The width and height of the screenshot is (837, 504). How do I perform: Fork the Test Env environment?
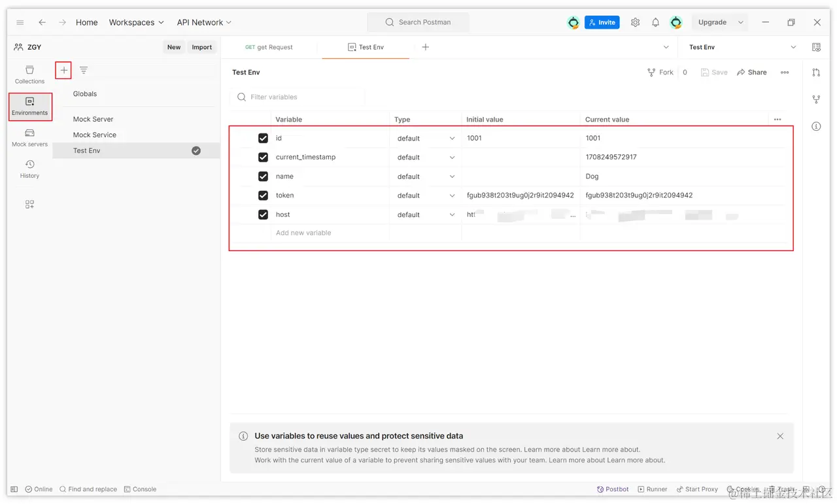tap(660, 73)
